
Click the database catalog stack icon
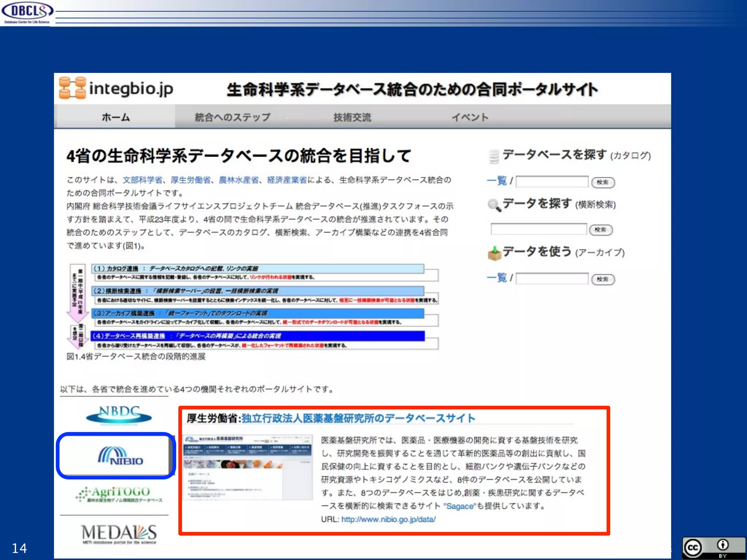click(x=494, y=156)
